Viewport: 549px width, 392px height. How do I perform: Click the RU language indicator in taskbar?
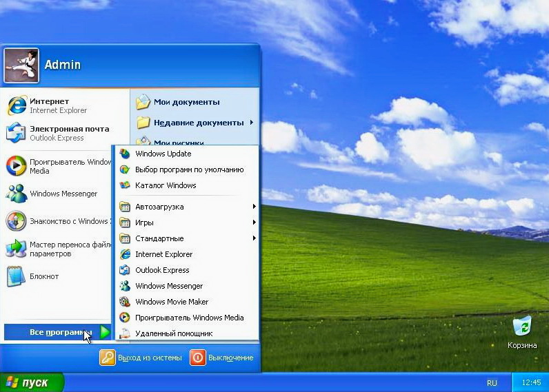[x=492, y=382]
